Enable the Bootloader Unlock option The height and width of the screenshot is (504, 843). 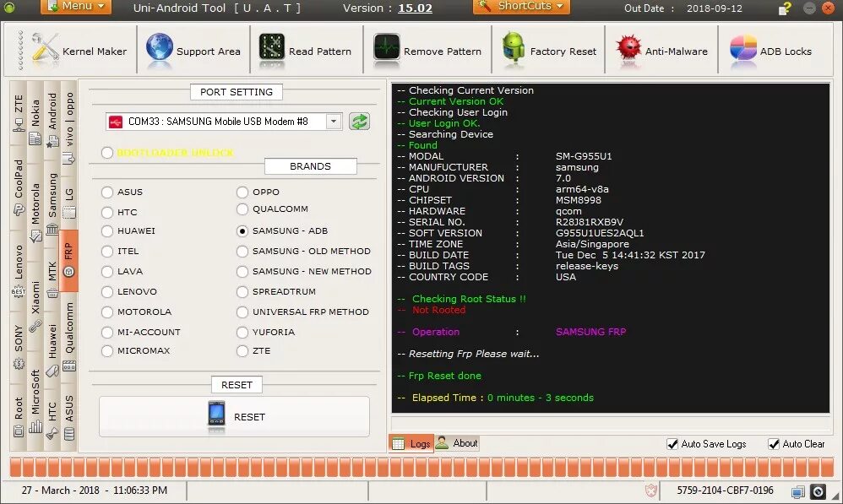[107, 153]
